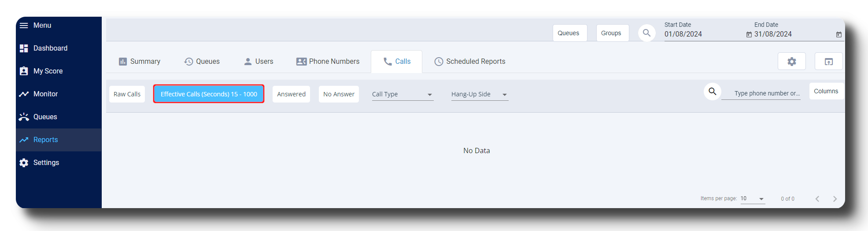Expand the Hang-Up Side dropdown
The height and width of the screenshot is (231, 868).
(480, 94)
